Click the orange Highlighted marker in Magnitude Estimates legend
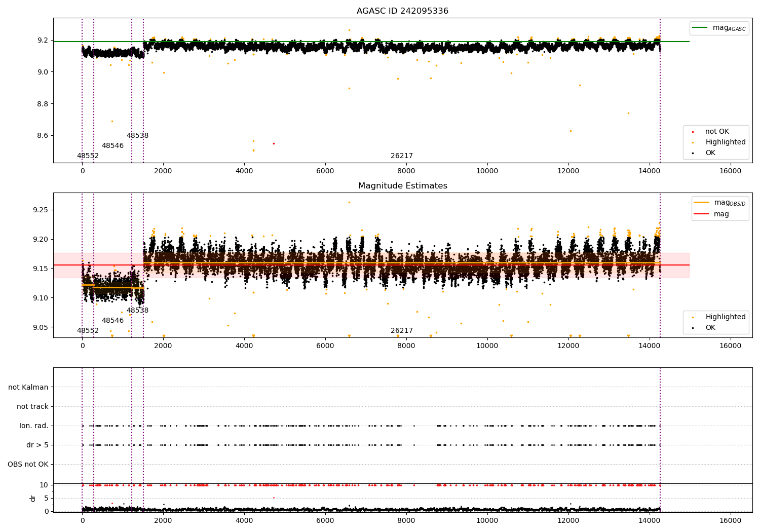760x532 pixels. (693, 317)
